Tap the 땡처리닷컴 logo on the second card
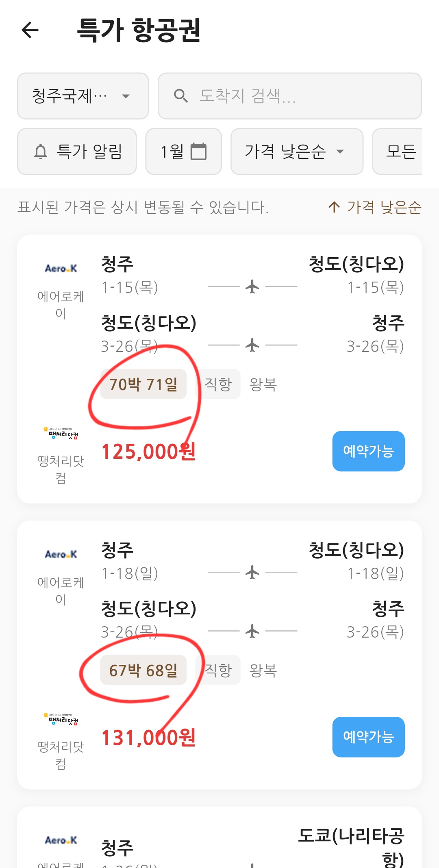 coord(61,719)
